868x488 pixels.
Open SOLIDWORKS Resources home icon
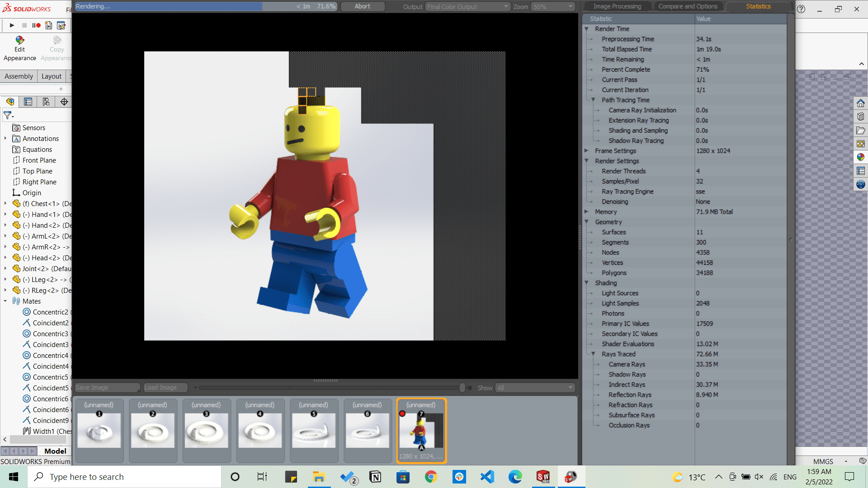point(860,103)
